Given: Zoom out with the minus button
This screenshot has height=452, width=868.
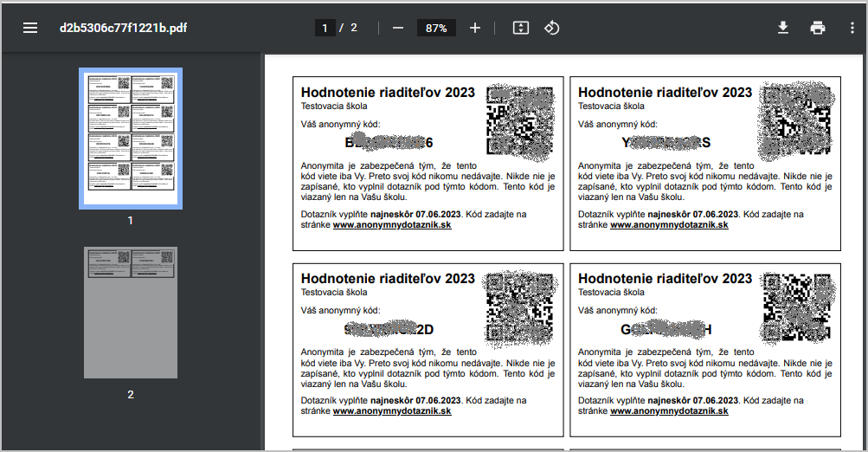Looking at the screenshot, I should [x=398, y=28].
